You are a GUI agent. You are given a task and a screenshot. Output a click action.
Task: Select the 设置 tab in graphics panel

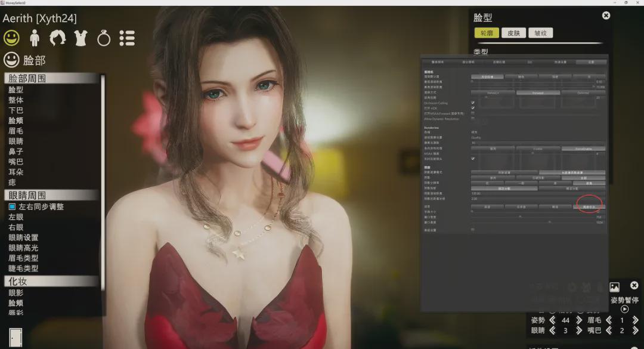[590, 62]
